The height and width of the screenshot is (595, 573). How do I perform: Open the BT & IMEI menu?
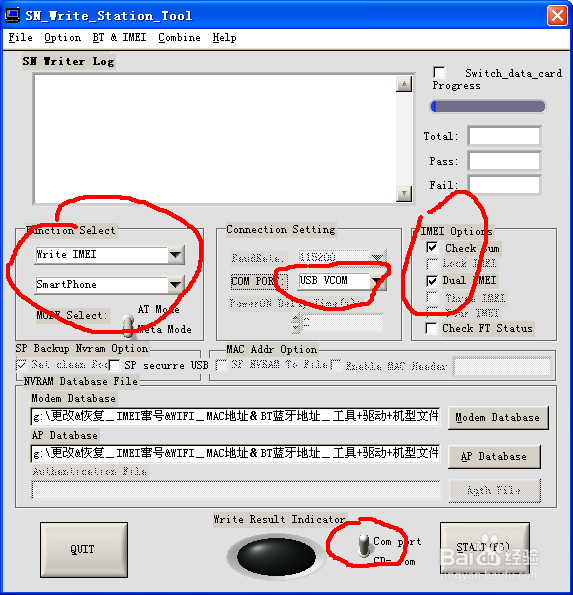(x=119, y=38)
